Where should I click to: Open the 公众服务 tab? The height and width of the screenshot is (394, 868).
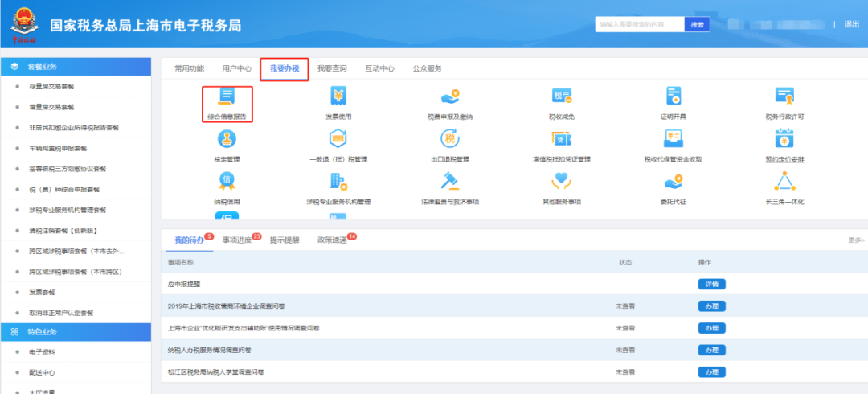point(428,68)
